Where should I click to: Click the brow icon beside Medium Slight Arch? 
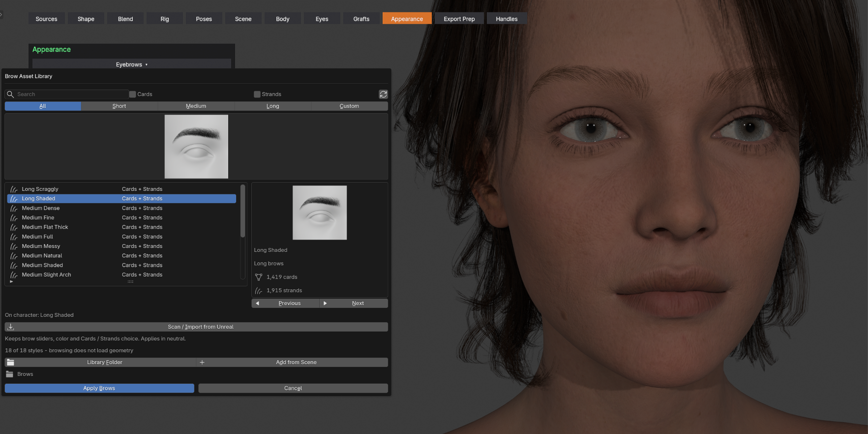pos(14,275)
